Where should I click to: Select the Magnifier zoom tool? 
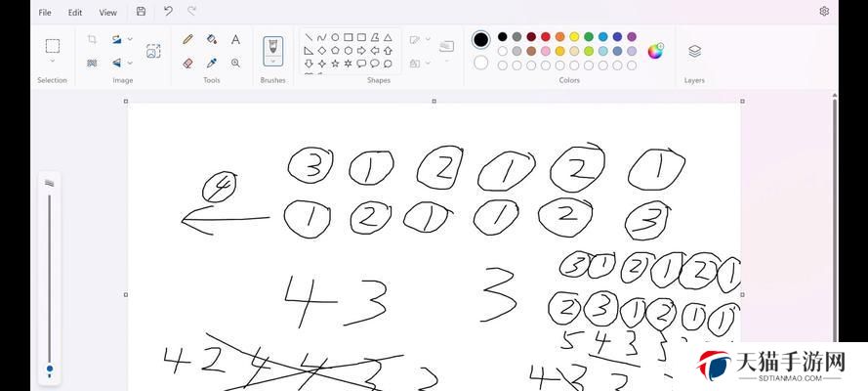click(x=236, y=64)
